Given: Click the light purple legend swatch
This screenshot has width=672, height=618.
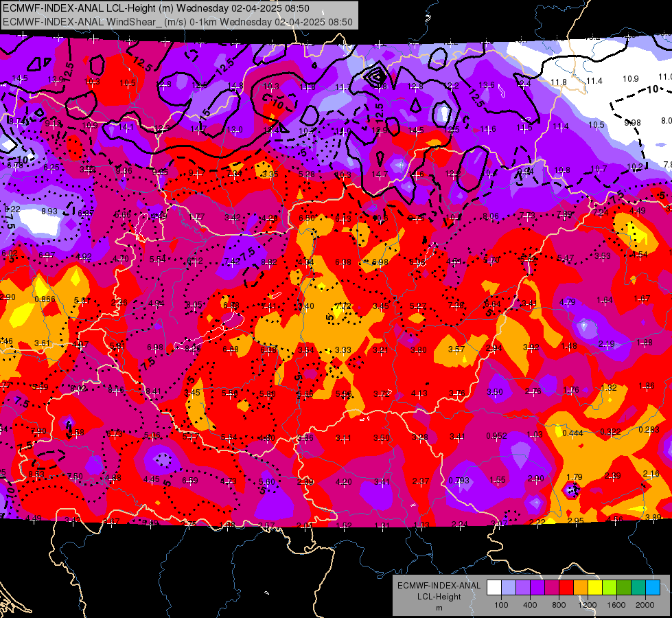Looking at the screenshot, I should [523, 588].
